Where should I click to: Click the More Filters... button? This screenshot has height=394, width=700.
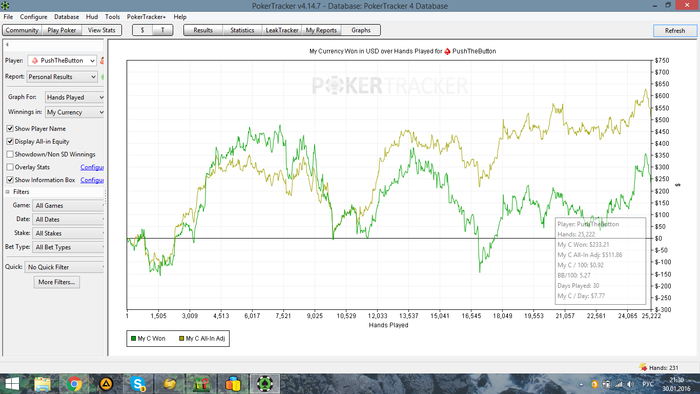tap(57, 282)
